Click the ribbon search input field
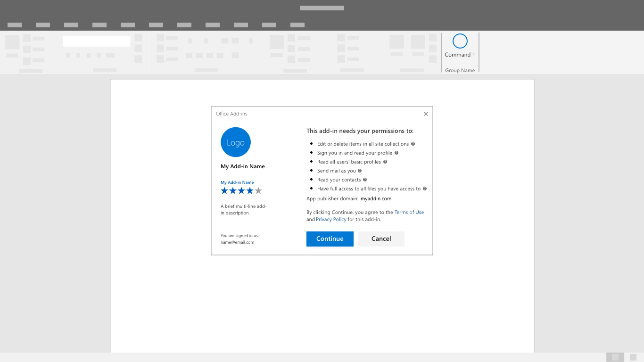 tap(96, 41)
